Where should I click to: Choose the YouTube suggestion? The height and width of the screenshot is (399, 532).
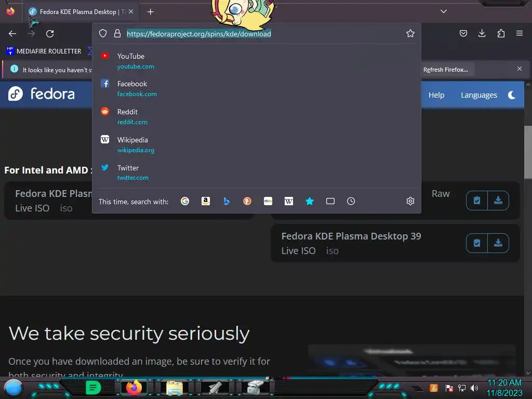(x=257, y=61)
